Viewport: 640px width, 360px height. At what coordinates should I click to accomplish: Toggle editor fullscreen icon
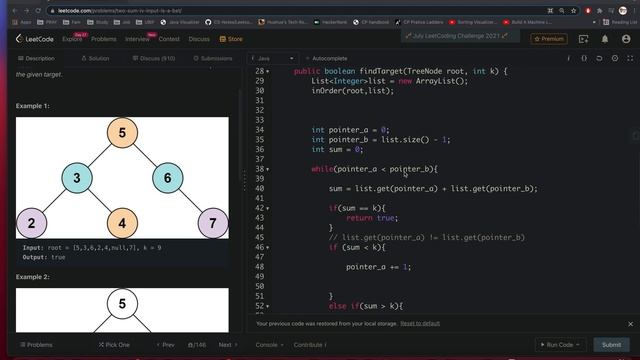630,58
